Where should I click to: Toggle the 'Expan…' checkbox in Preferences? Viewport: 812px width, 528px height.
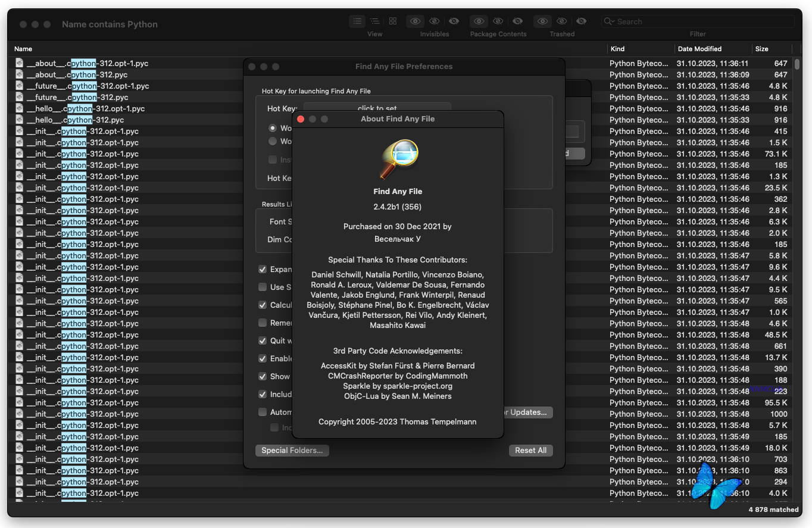[x=263, y=269]
